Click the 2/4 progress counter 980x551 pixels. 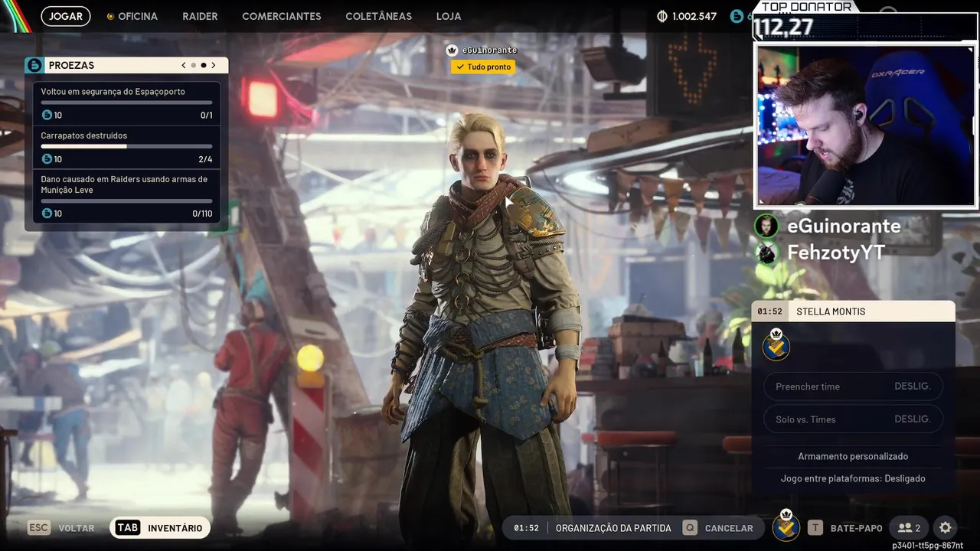pyautogui.click(x=205, y=159)
